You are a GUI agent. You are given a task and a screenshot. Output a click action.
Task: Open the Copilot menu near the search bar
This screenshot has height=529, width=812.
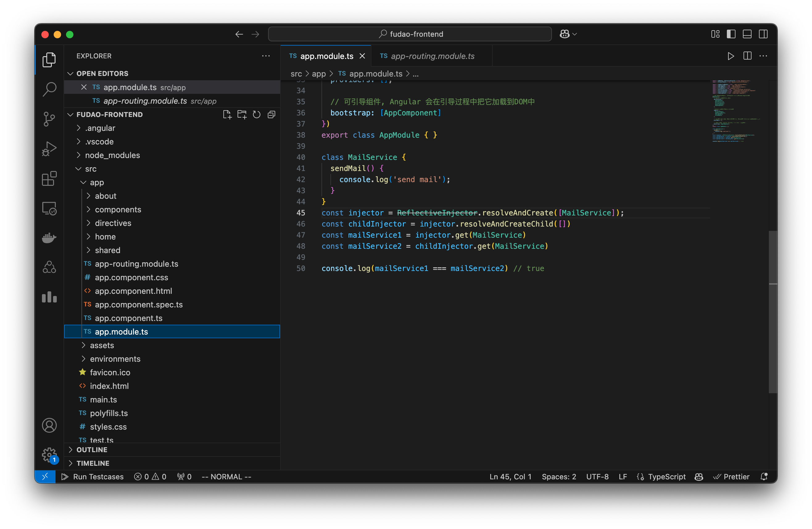click(567, 34)
